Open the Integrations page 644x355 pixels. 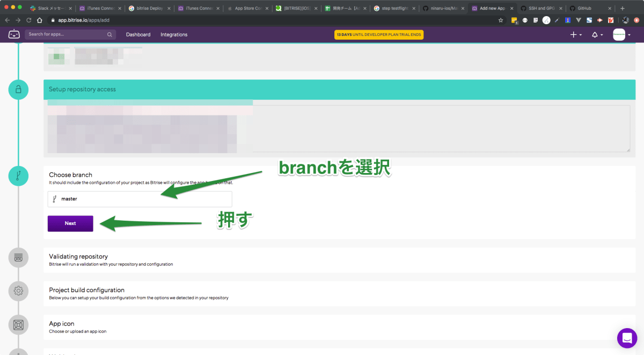(174, 34)
